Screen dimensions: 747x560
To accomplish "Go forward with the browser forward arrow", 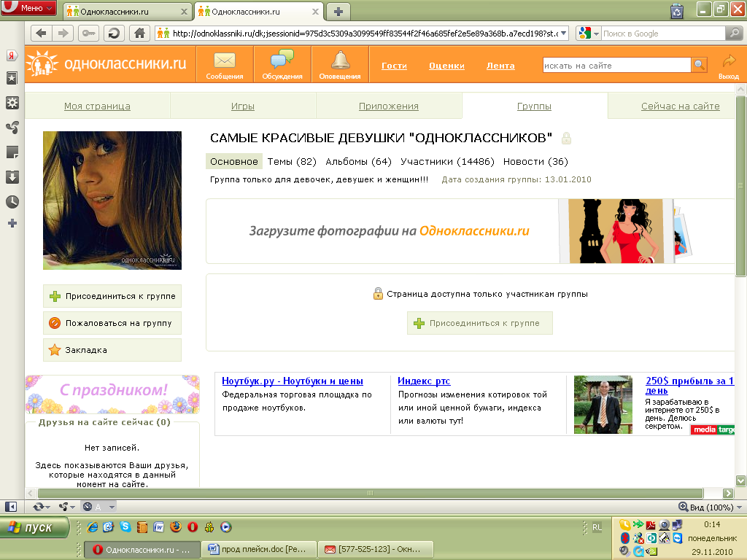I will pyautogui.click(x=63, y=34).
